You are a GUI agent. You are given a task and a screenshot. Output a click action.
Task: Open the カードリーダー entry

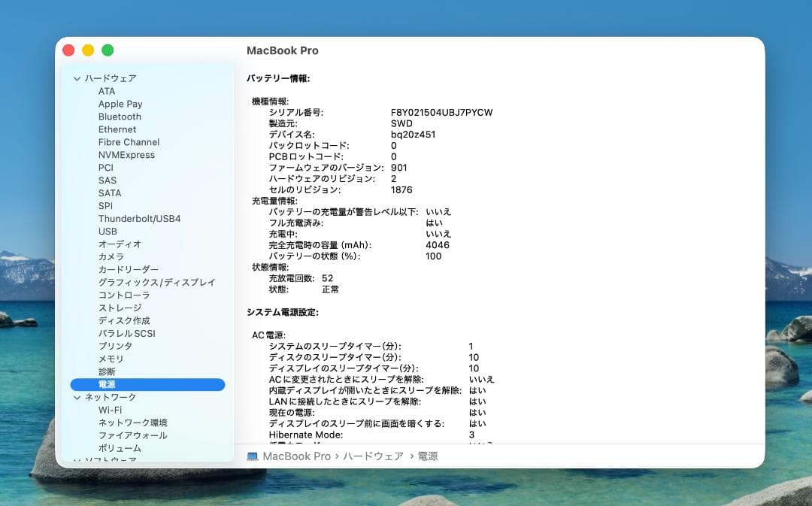pyautogui.click(x=129, y=269)
